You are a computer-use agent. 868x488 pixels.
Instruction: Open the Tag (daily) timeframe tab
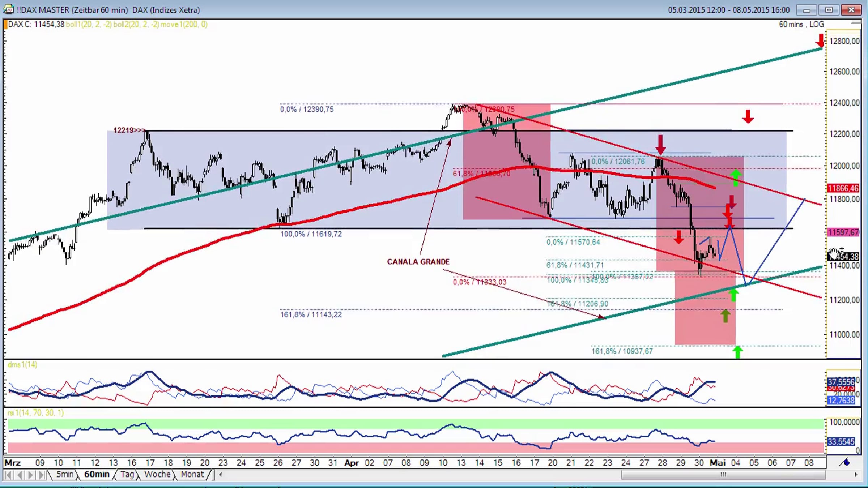[x=127, y=474]
